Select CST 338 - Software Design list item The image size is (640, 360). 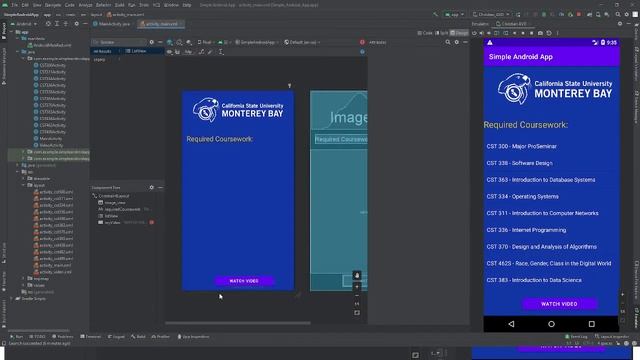pos(551,163)
